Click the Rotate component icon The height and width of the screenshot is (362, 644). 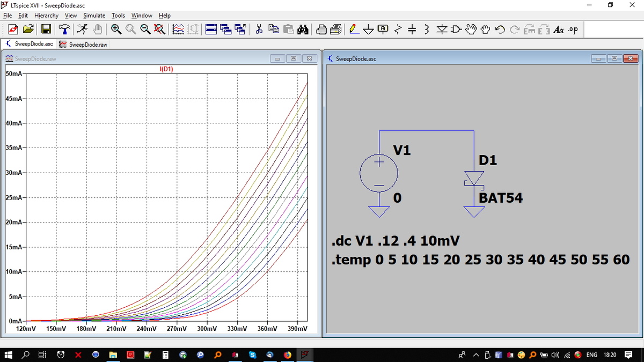529,29
